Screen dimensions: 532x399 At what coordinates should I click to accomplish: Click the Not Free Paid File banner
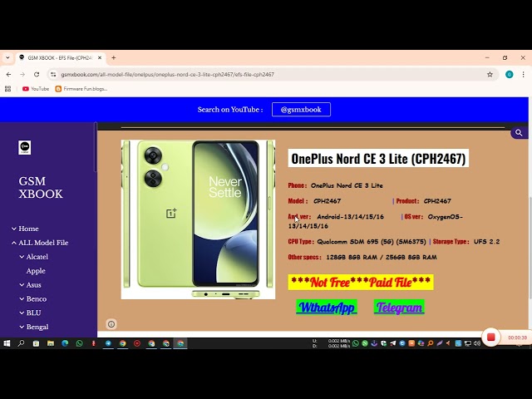[x=361, y=283]
